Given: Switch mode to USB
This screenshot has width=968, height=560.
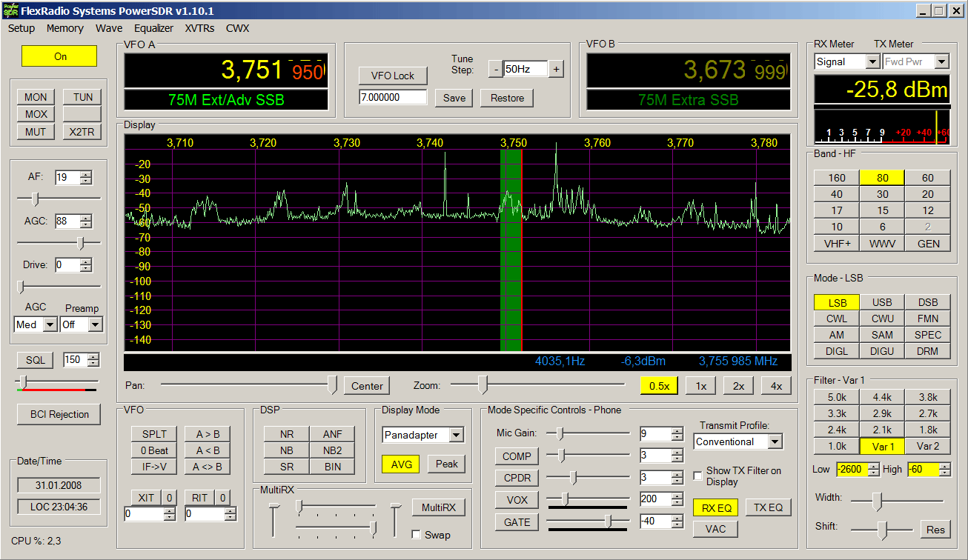Looking at the screenshot, I should 882,302.
